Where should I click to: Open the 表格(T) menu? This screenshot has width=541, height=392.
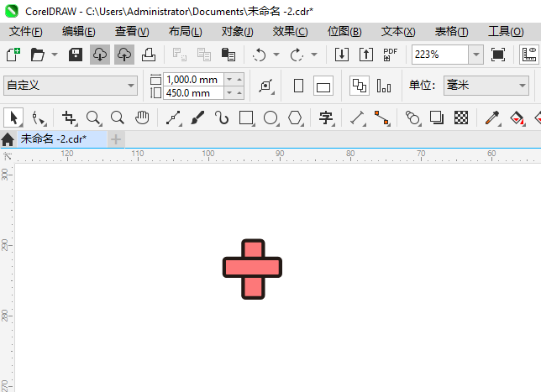tap(452, 32)
